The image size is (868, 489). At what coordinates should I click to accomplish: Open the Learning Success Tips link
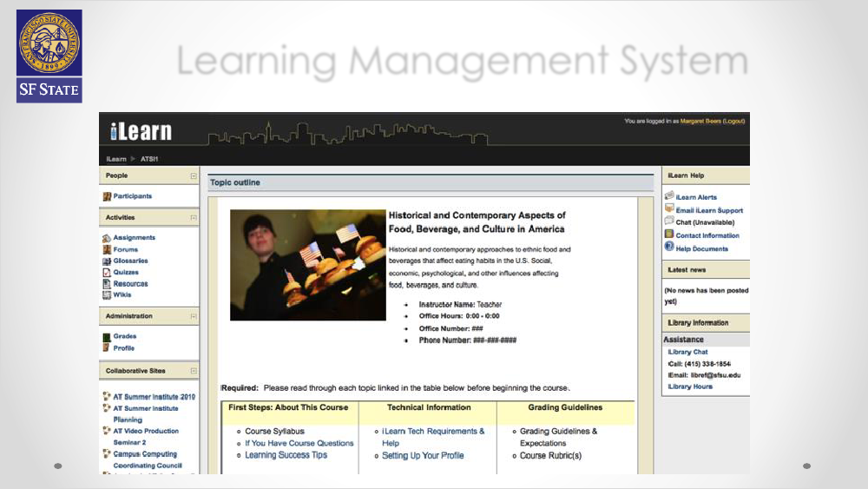[286, 455]
